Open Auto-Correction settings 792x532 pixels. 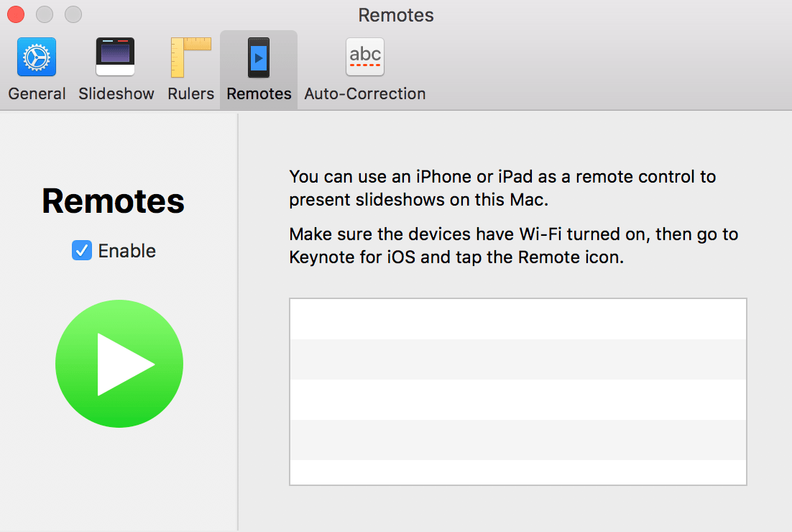tap(364, 68)
